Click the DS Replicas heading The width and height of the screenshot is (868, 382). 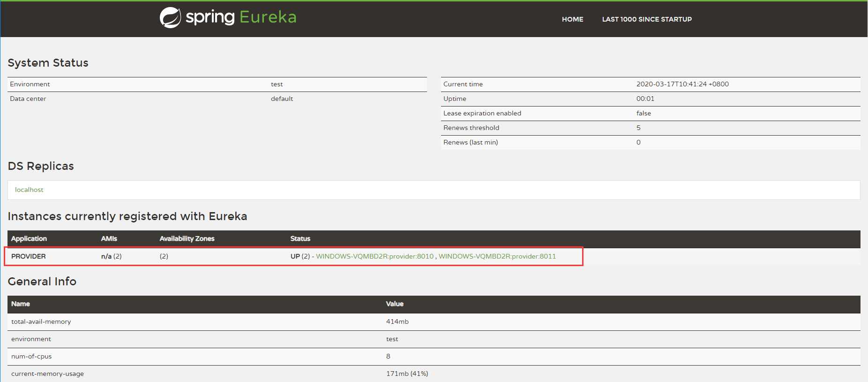[41, 166]
